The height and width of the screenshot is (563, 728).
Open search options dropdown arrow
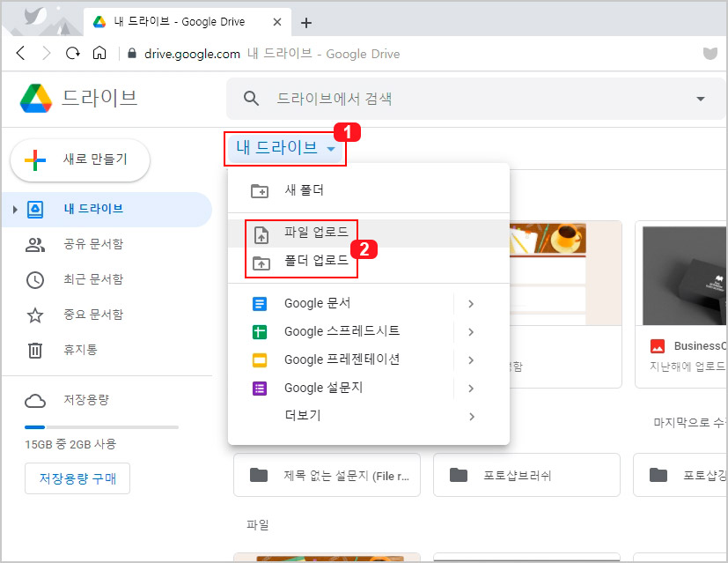(x=701, y=99)
